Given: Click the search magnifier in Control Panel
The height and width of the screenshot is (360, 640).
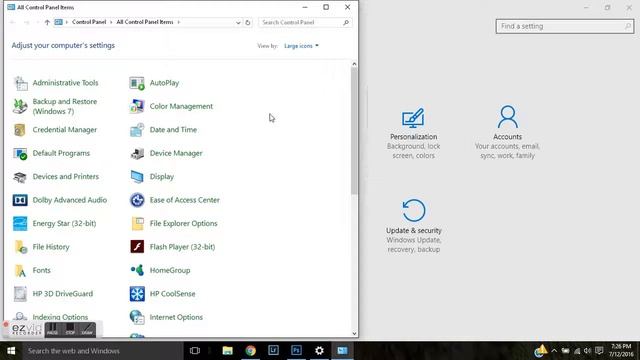Looking at the screenshot, I should (346, 22).
